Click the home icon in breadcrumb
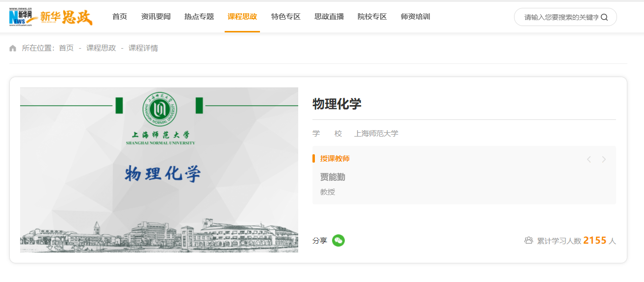This screenshot has width=644, height=282. (x=13, y=48)
